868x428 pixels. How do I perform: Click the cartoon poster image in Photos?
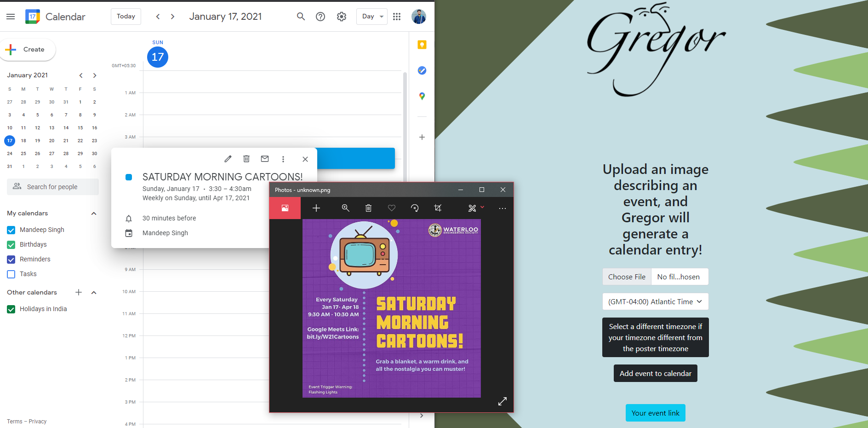tap(392, 308)
